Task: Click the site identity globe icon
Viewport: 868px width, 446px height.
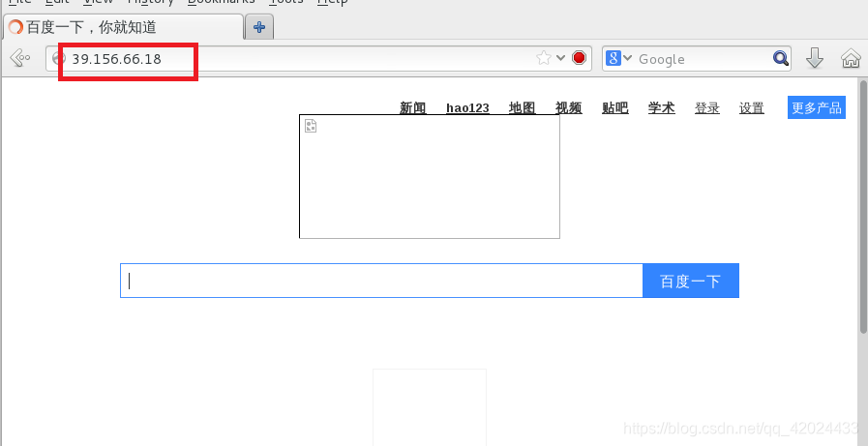Action: click(59, 58)
